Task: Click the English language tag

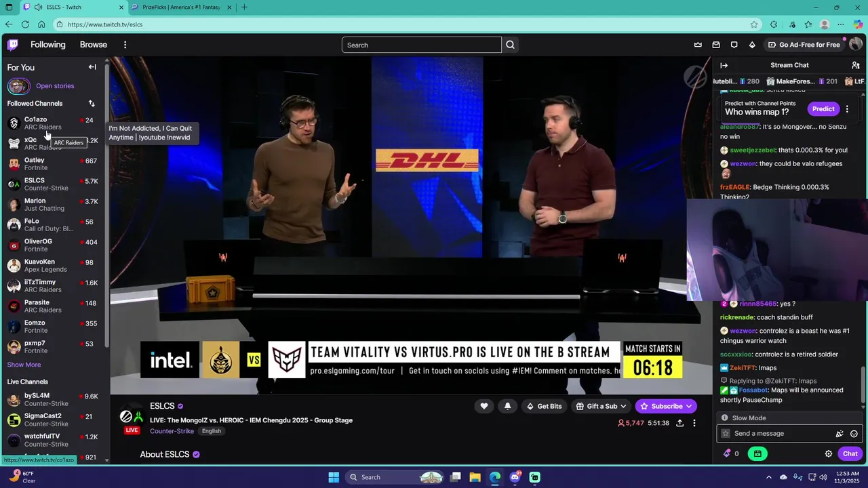Action: pyautogui.click(x=211, y=431)
